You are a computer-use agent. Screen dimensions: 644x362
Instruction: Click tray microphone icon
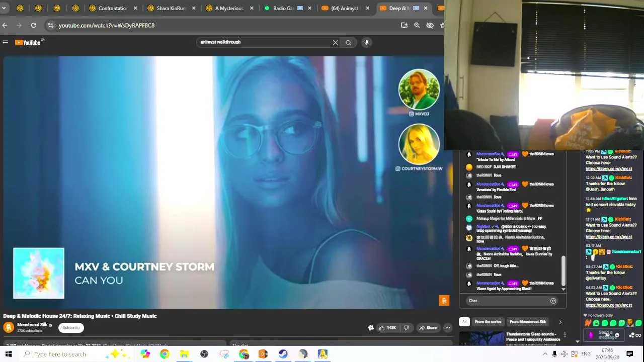pyautogui.click(x=554, y=354)
